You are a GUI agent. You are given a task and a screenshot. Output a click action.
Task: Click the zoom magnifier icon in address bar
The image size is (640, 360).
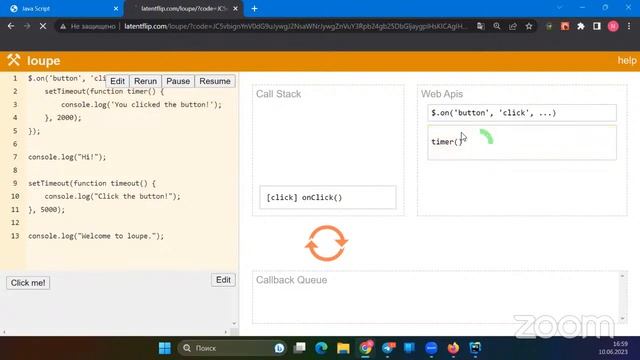click(497, 26)
